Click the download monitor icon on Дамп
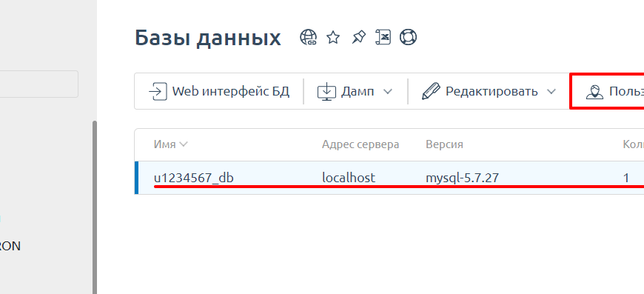The image size is (644, 294). tap(327, 92)
